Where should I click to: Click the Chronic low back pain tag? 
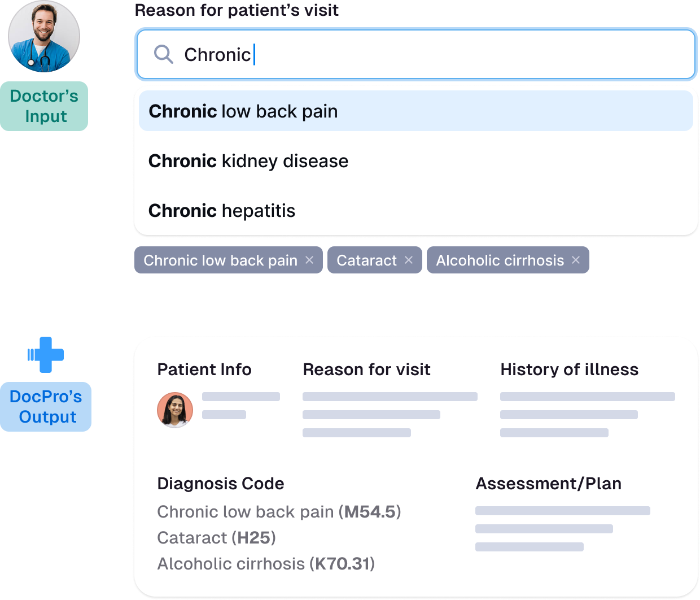coord(220,260)
